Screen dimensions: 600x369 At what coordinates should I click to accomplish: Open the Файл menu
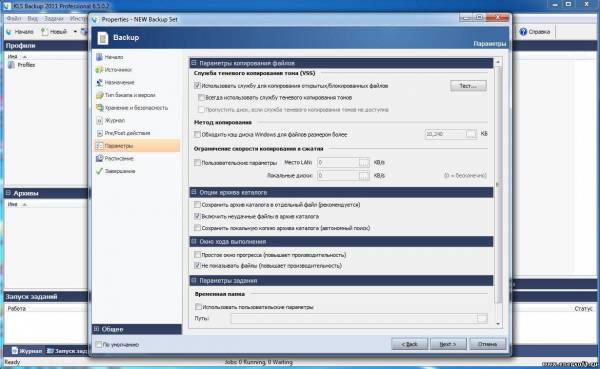(14, 18)
